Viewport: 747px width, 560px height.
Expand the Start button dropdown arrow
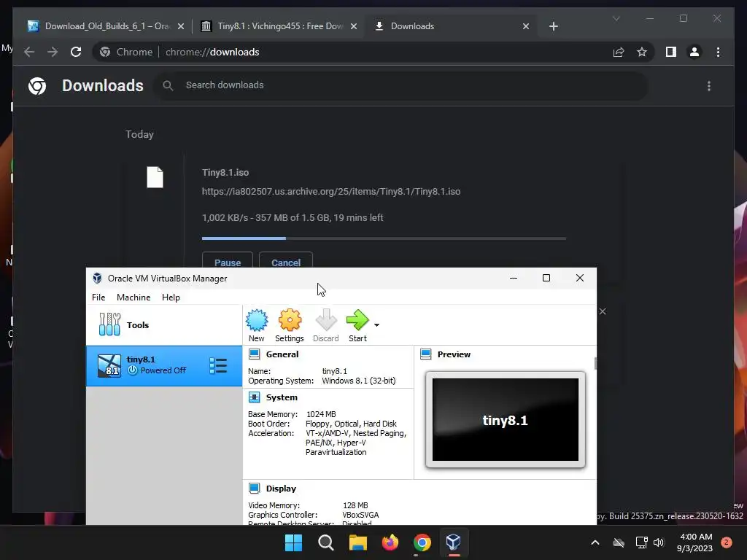(x=377, y=324)
